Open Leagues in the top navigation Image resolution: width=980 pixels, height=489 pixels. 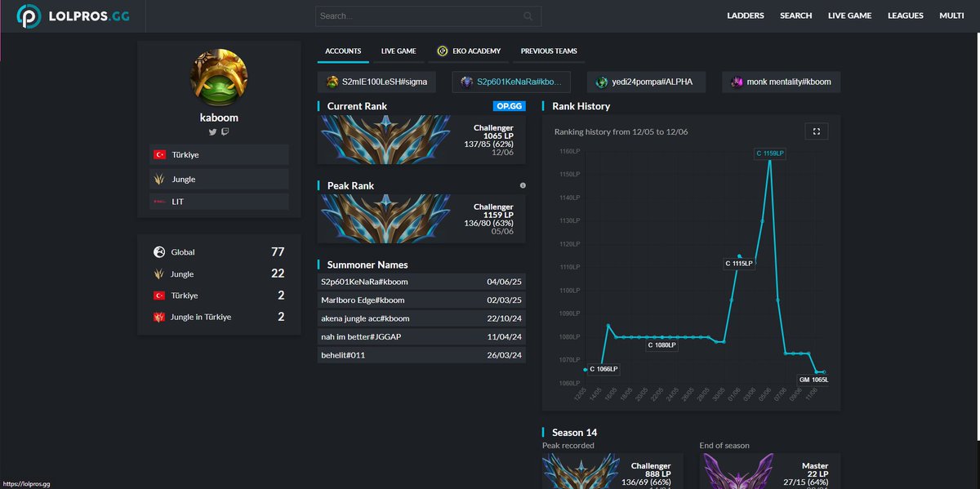906,16
